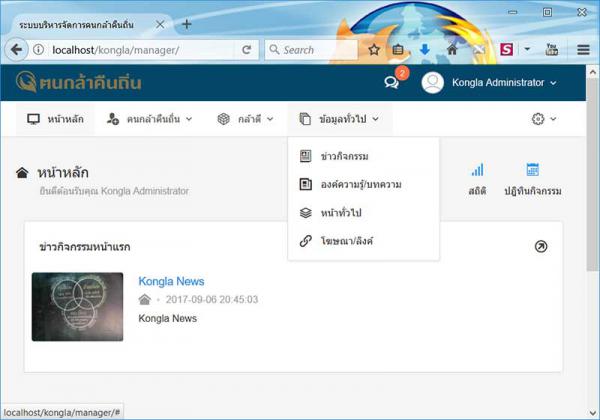Open the Firefox downloads arrow icon
The image size is (600, 420).
(425, 49)
